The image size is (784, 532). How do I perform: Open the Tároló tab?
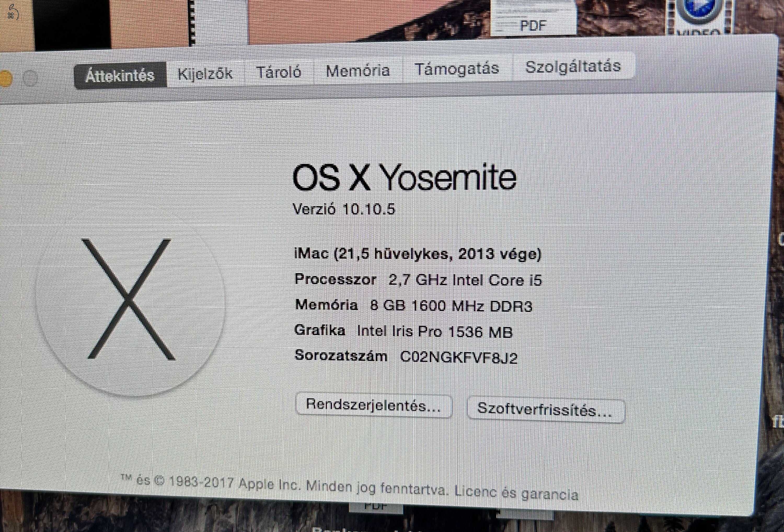click(x=279, y=71)
